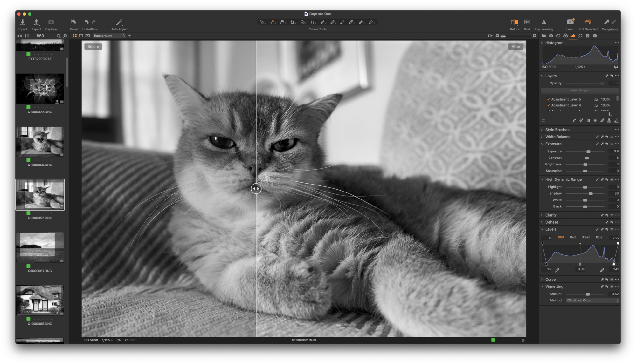Collapse the Histogram panel

[x=542, y=43]
